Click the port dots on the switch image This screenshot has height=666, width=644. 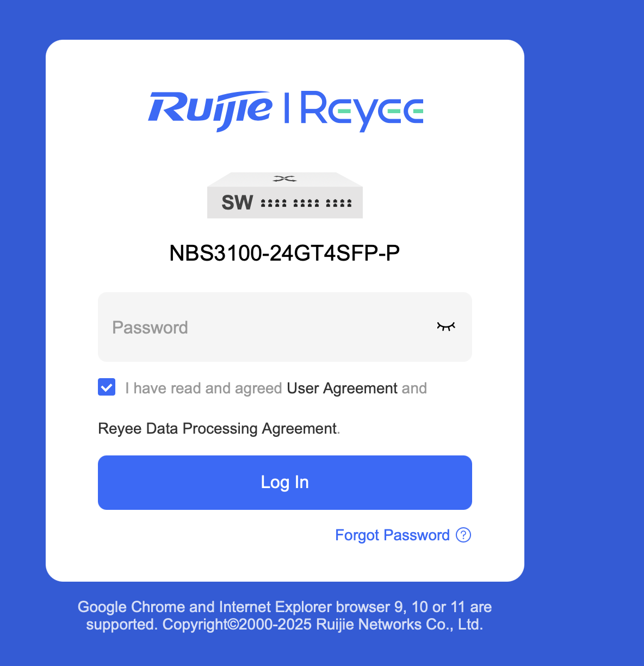306,203
